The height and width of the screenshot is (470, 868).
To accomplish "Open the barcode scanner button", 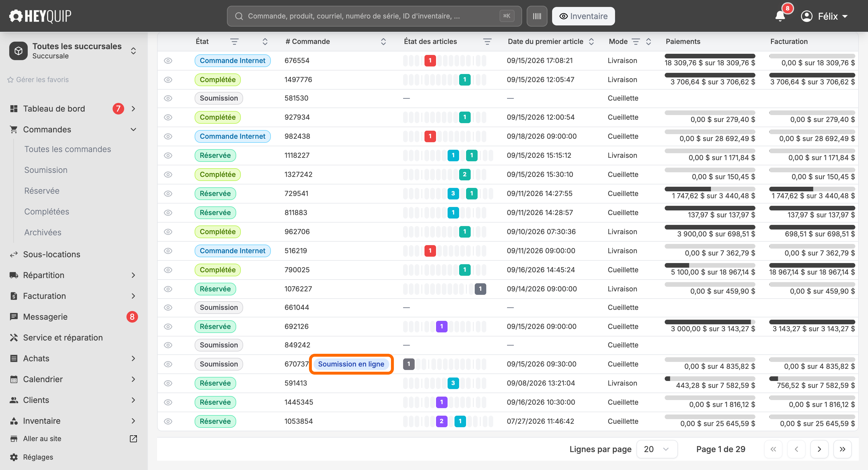I will coord(537,16).
